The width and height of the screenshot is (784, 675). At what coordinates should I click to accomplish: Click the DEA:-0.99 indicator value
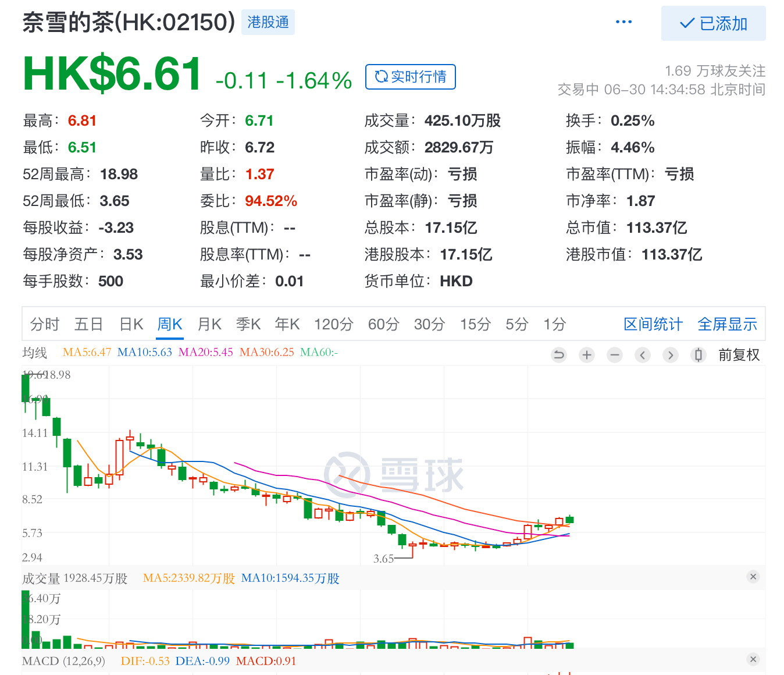202,661
